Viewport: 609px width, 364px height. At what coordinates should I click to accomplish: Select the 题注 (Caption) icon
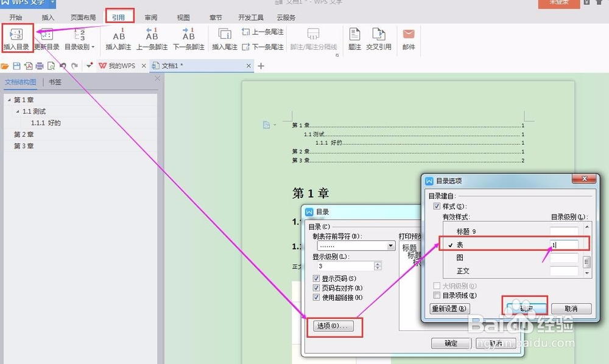point(354,40)
